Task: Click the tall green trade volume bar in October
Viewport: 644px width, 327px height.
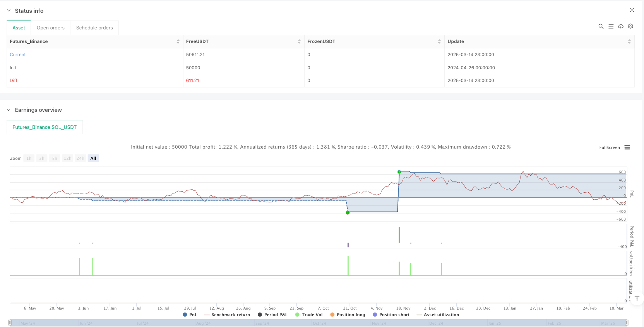Action: coord(348,265)
